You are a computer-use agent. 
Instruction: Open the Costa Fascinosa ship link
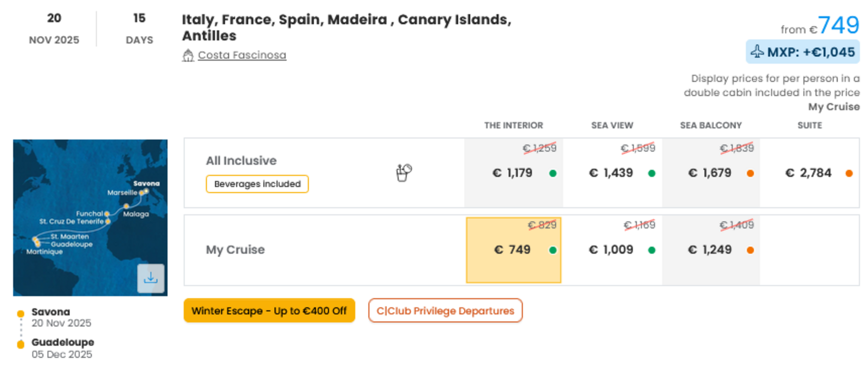242,55
